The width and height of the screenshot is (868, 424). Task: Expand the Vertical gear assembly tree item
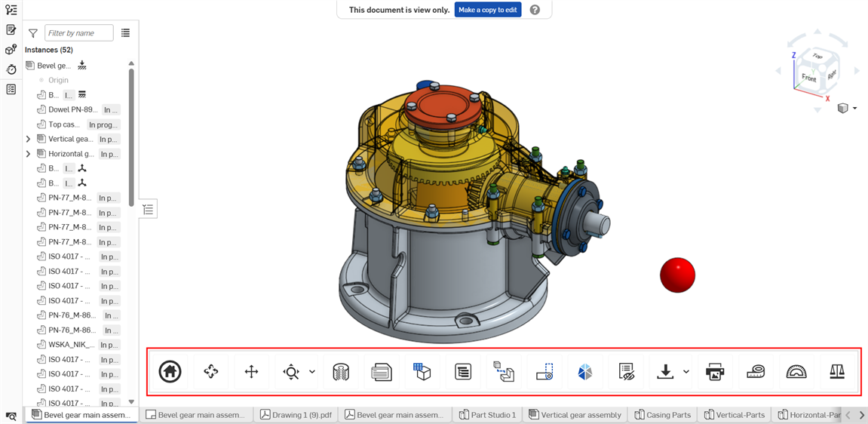(29, 139)
